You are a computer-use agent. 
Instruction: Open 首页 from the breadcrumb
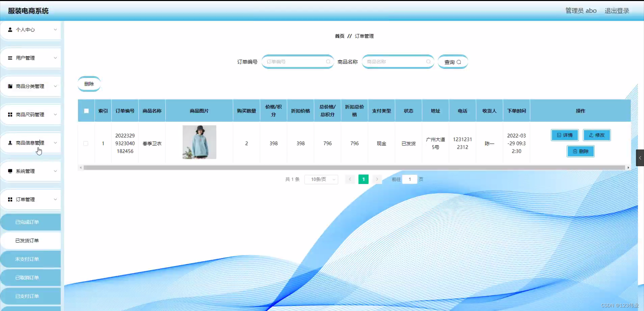click(339, 36)
